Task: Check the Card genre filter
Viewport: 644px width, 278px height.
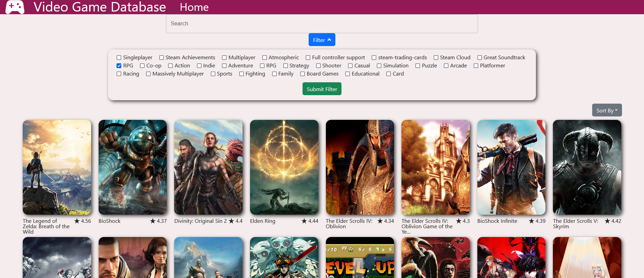Action: tap(389, 74)
